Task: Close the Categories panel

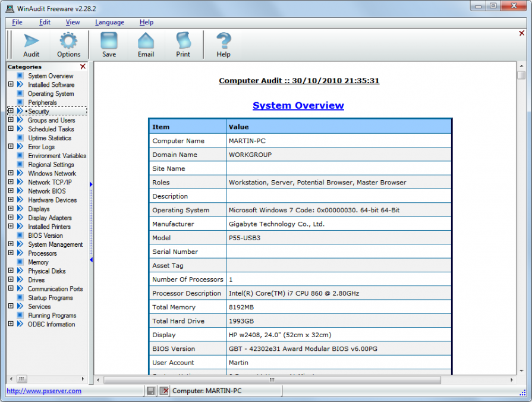Action: click(83, 66)
